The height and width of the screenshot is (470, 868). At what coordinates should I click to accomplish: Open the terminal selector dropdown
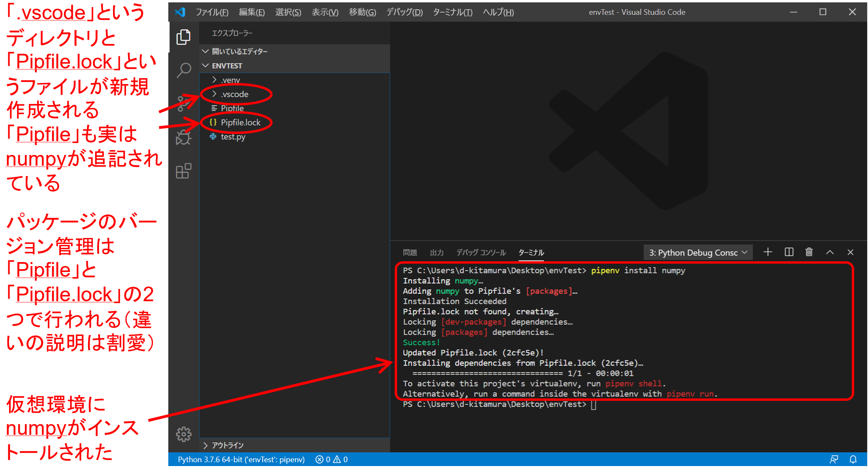(x=698, y=253)
